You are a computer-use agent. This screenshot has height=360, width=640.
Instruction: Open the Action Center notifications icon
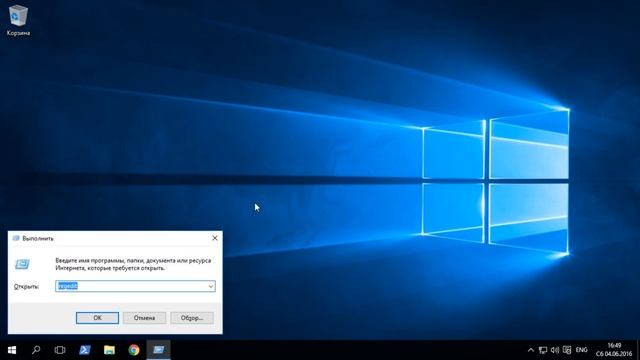pyautogui.click(x=567, y=350)
